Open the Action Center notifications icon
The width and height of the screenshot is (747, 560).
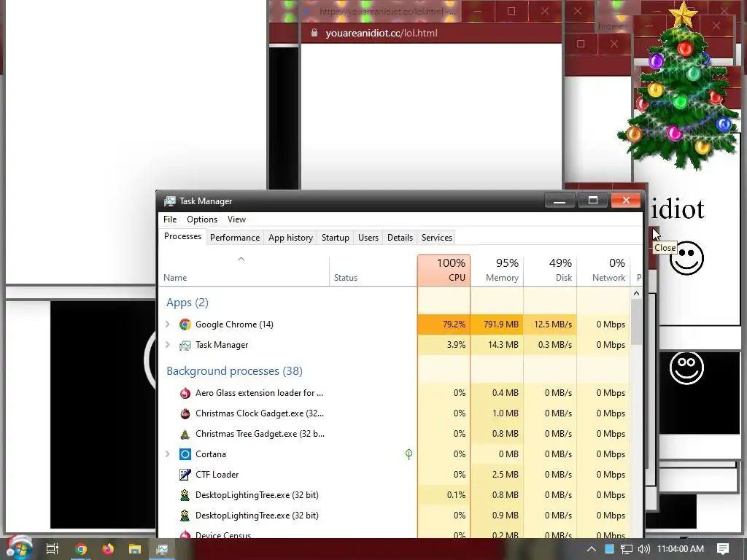pos(723,549)
